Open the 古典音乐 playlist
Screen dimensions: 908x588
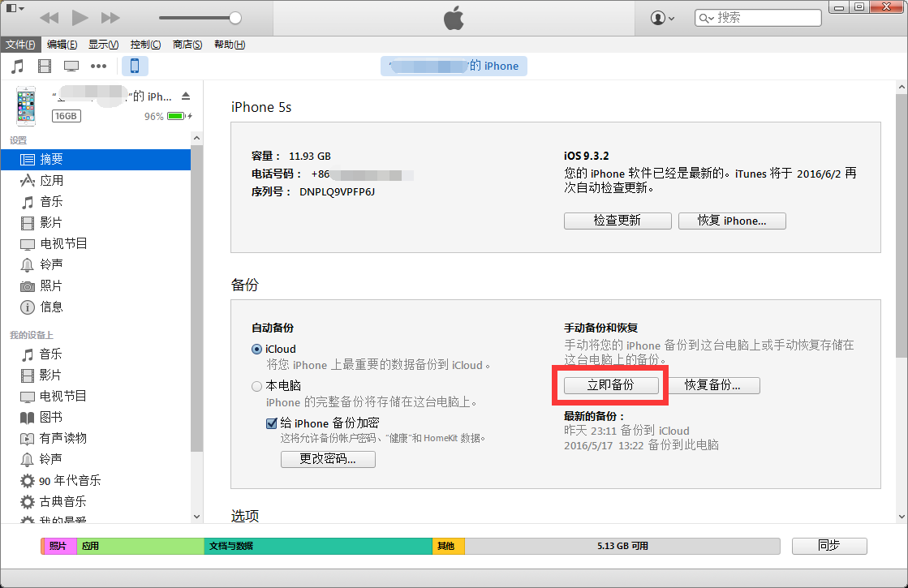[x=96, y=501]
